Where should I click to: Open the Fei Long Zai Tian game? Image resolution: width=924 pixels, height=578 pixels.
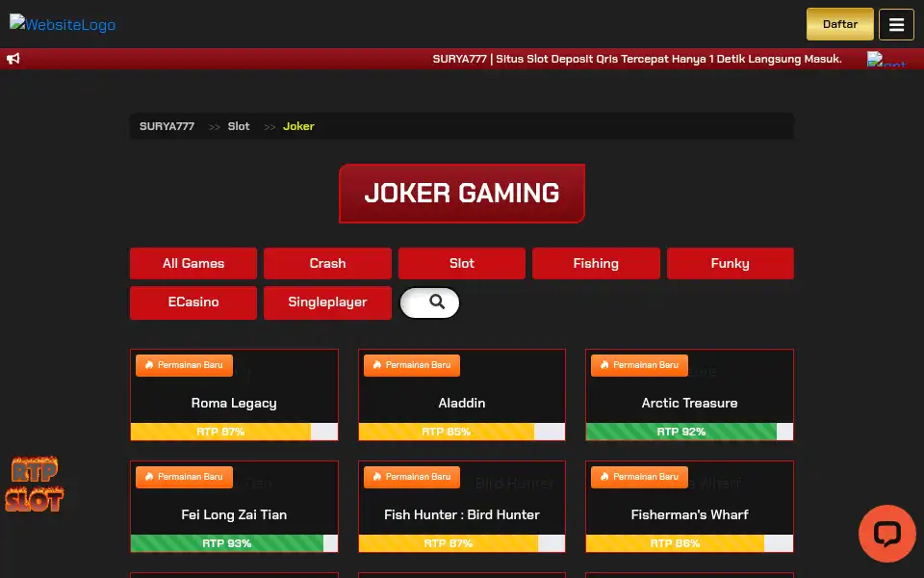pos(234,507)
